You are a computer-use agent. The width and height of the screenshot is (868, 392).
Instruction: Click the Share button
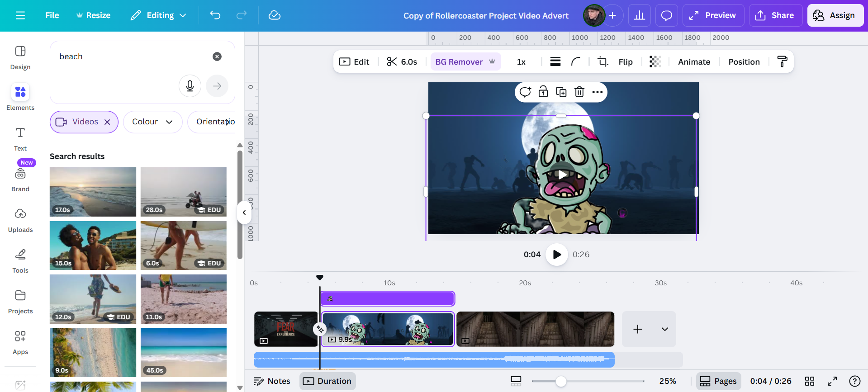coord(775,15)
